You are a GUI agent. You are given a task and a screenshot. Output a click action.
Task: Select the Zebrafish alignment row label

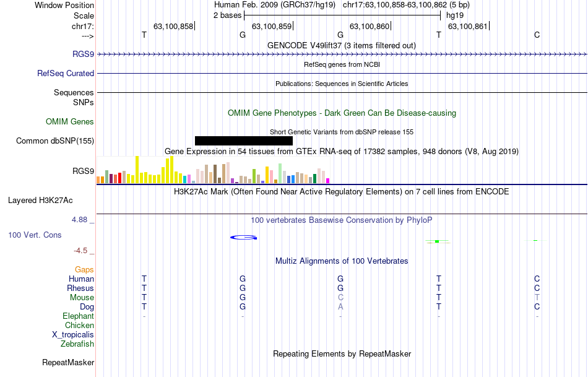point(77,344)
